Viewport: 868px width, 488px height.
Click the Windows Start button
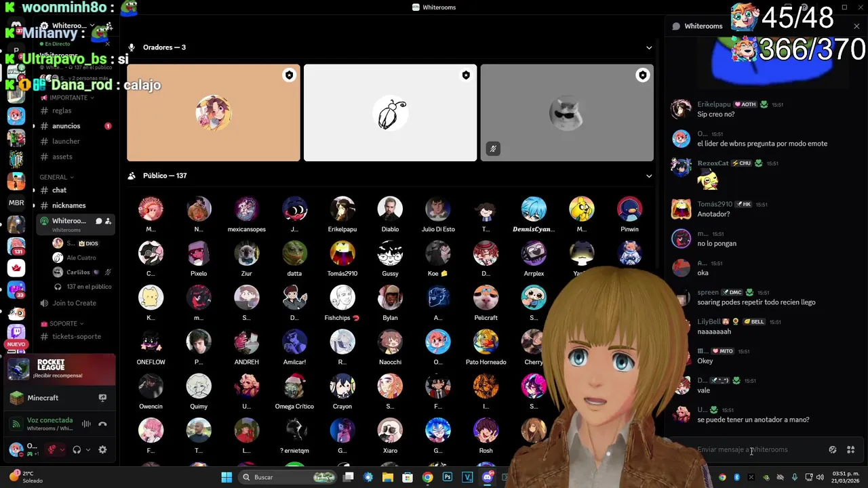pyautogui.click(x=226, y=477)
